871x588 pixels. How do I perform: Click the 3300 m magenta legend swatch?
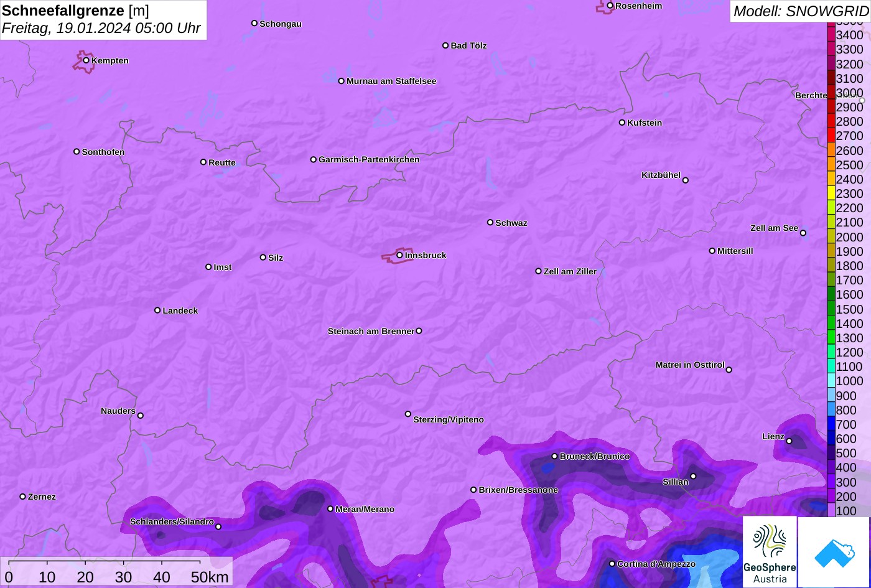tap(831, 49)
